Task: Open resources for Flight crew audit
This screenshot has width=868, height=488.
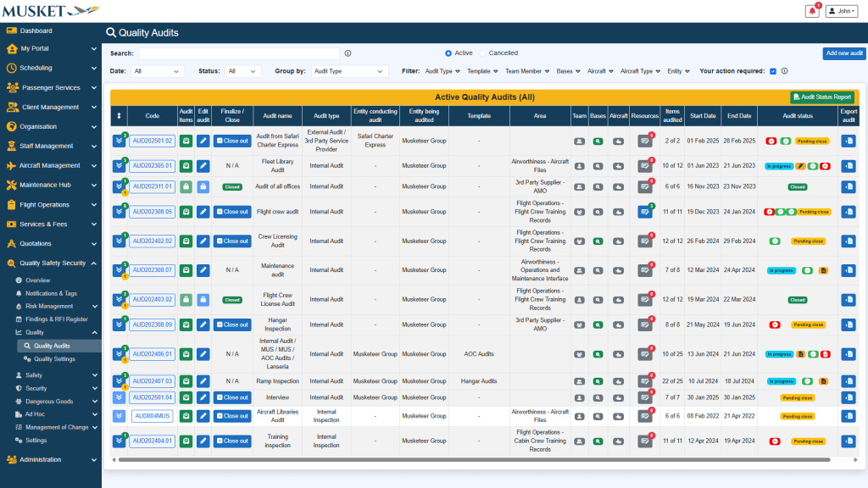Action: coord(644,212)
